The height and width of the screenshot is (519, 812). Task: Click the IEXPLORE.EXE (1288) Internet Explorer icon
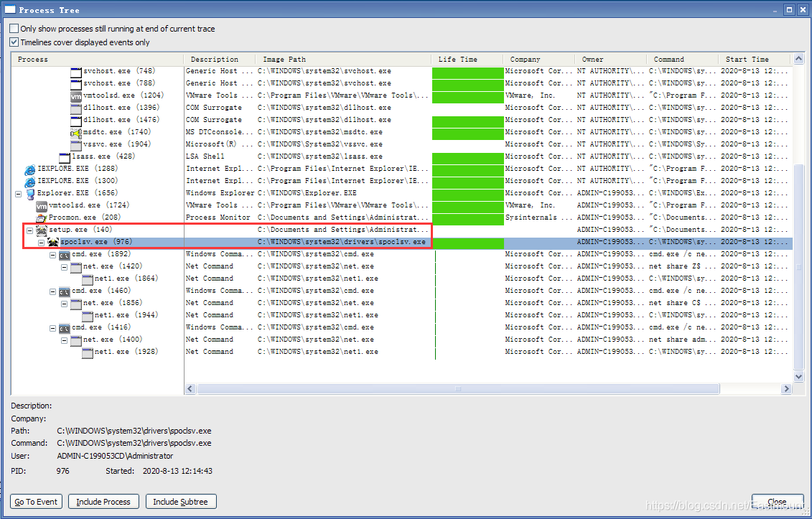click(30, 169)
